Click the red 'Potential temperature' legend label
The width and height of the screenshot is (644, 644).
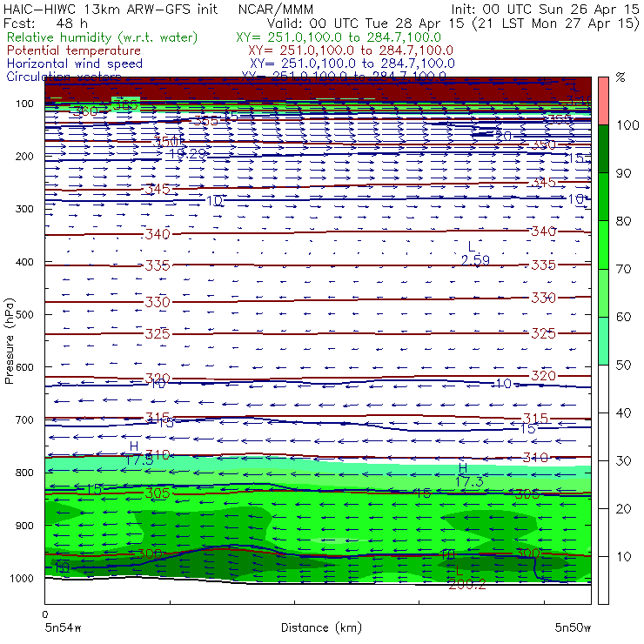tap(74, 50)
